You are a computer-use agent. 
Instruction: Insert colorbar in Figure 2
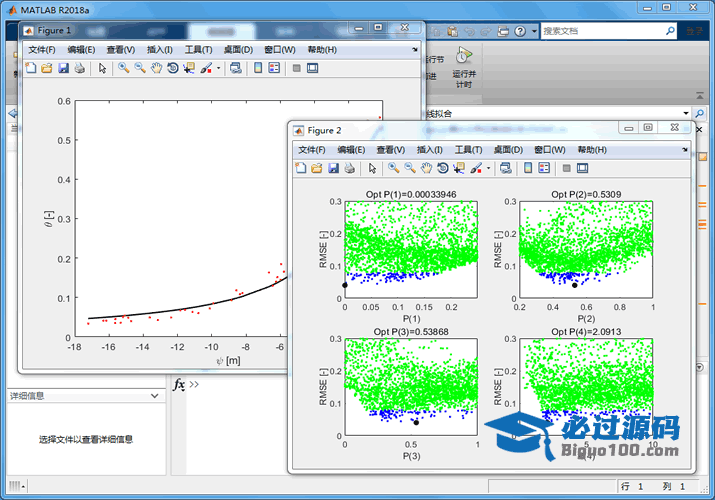point(528,168)
